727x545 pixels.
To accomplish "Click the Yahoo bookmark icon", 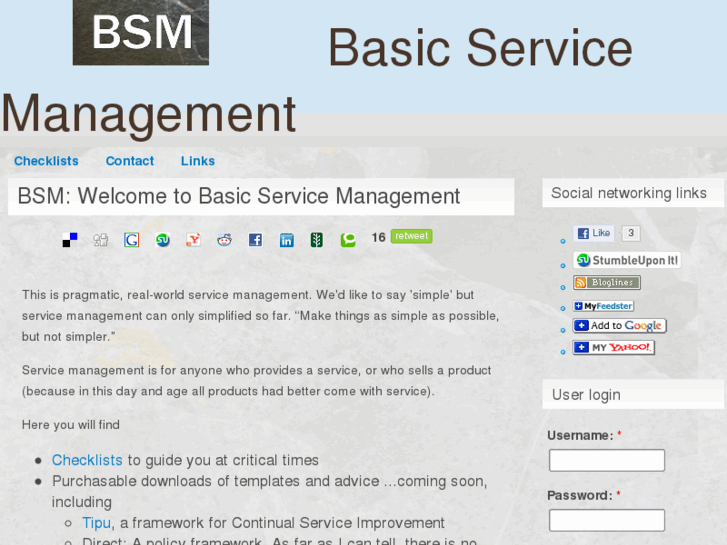I will 193,240.
